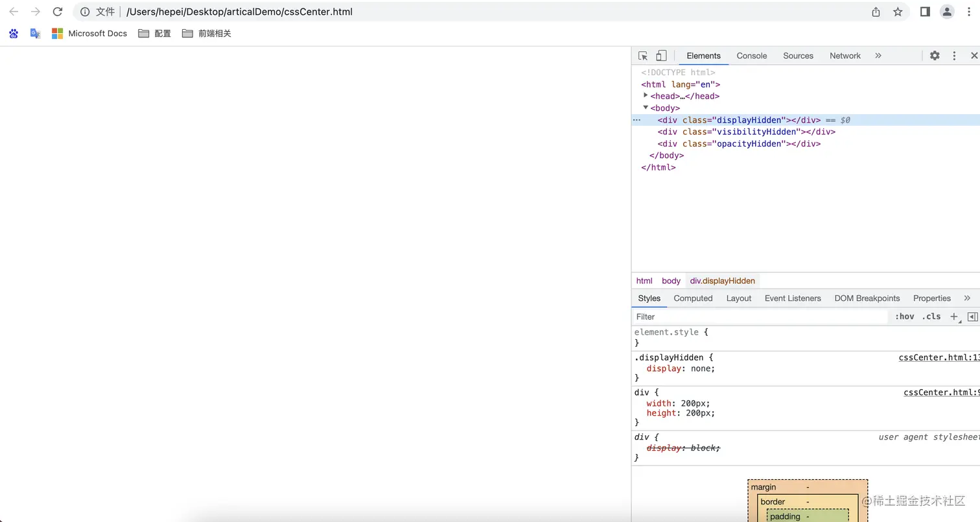Open the Microsoft Docs bookmark
This screenshot has width=980, height=522.
click(89, 33)
